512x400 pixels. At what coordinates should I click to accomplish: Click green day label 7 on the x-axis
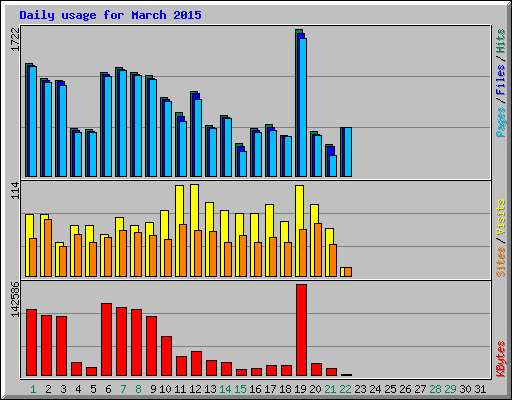click(123, 389)
